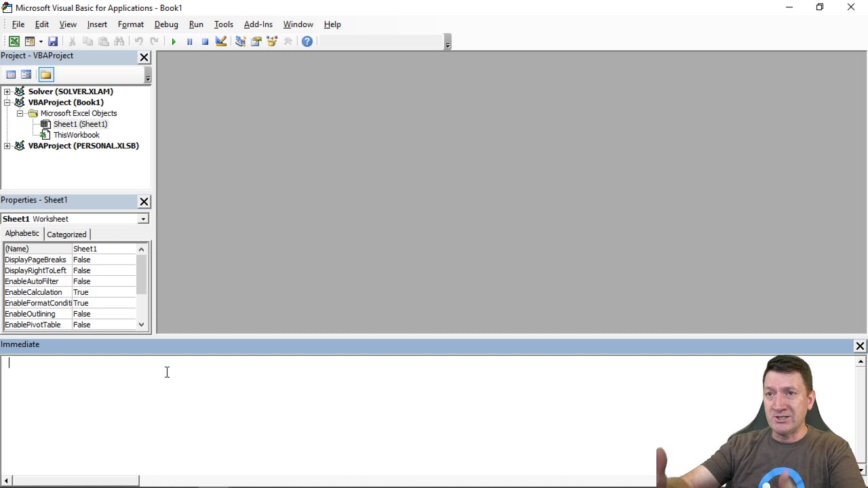
Task: Open the File menu
Action: [18, 24]
